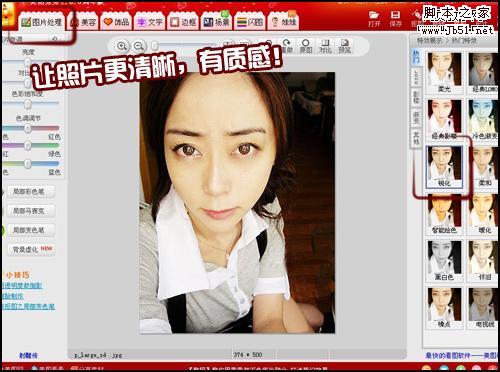
Task: Apply the 经典LOMO effect thumbnail
Action: point(483,73)
